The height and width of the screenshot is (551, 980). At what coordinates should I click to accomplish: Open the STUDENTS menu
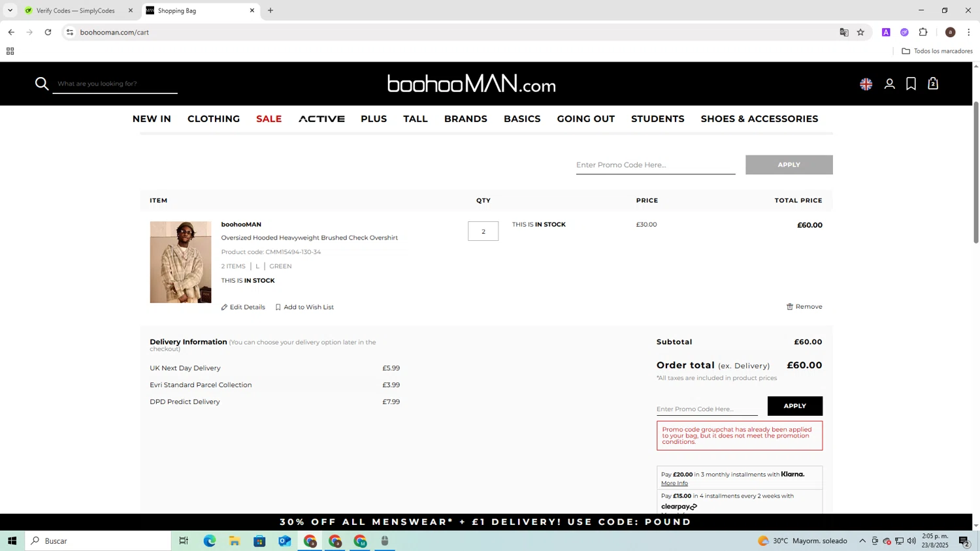658,119
